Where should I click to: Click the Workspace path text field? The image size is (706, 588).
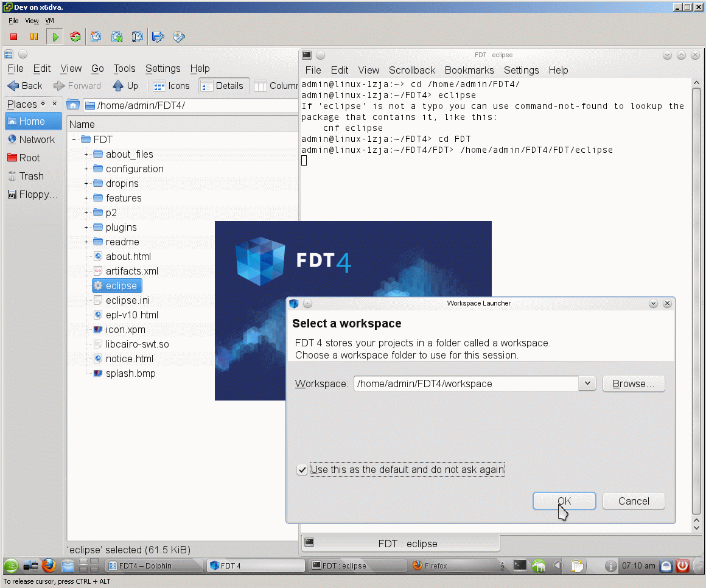tap(466, 383)
